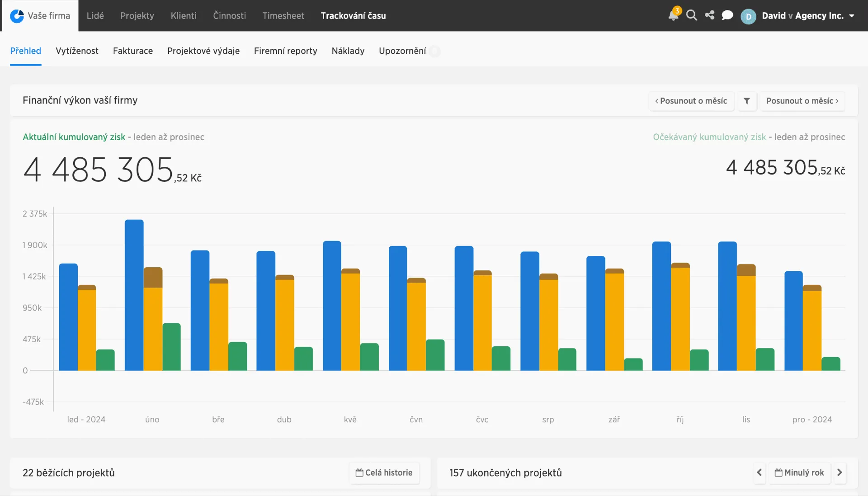The image size is (868, 496).
Task: Click the share icon in header
Action: pyautogui.click(x=710, y=15)
